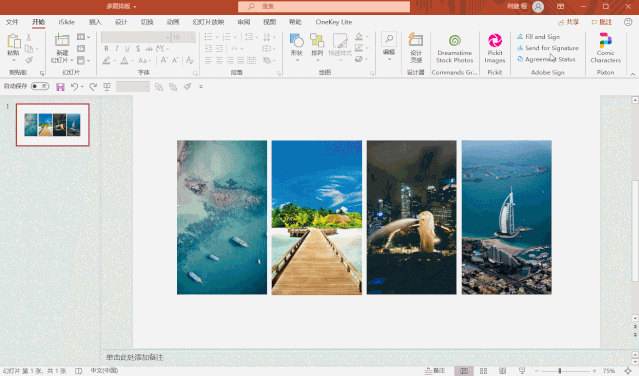Open Dreamstime Stock Photos add-in
The width and height of the screenshot is (639, 376).
coord(454,48)
